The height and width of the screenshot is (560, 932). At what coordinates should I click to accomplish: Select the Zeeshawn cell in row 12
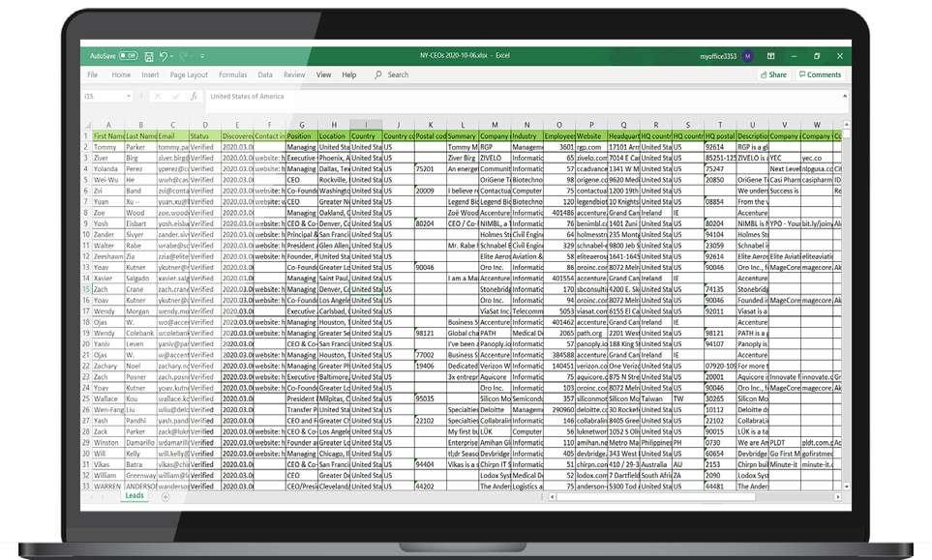pyautogui.click(x=108, y=256)
